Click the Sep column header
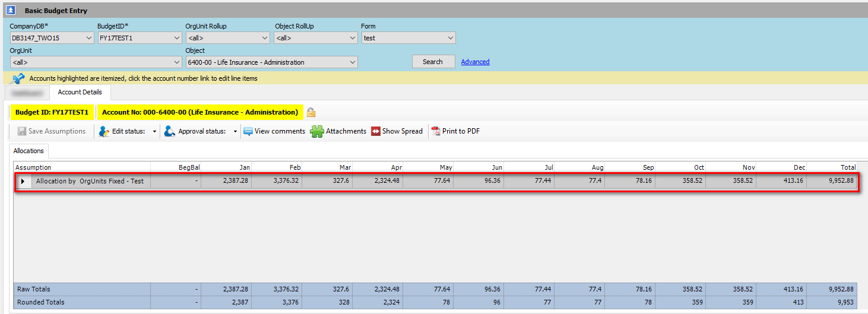Screen dimensions: 868x314 pyautogui.click(x=630, y=167)
